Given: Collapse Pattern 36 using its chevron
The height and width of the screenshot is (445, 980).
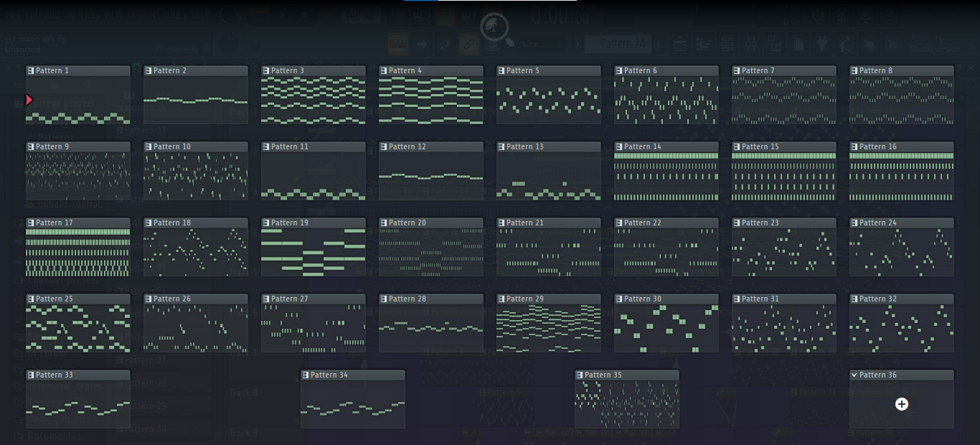Looking at the screenshot, I should 854,375.
